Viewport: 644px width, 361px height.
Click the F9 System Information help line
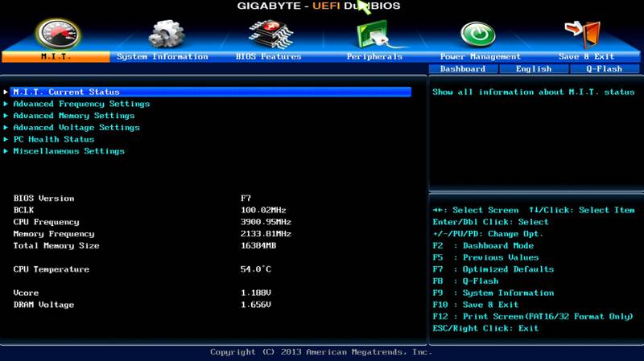tap(493, 293)
